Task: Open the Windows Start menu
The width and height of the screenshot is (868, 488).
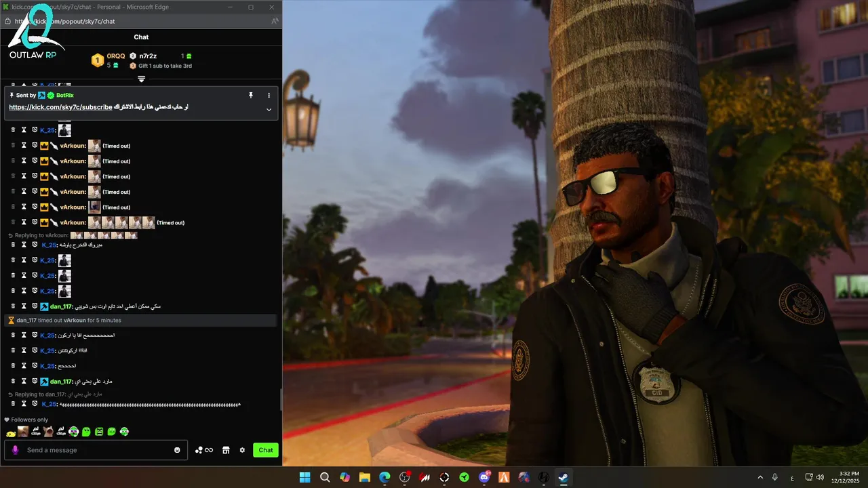Action: [305, 477]
